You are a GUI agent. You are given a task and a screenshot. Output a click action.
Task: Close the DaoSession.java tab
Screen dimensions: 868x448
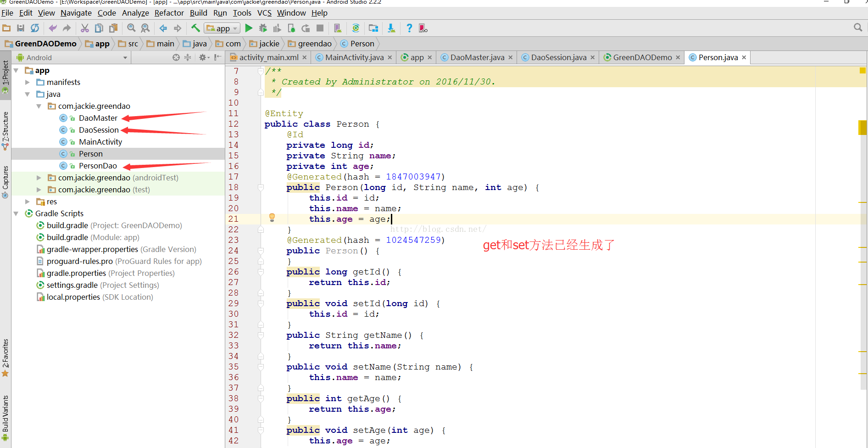click(x=592, y=57)
